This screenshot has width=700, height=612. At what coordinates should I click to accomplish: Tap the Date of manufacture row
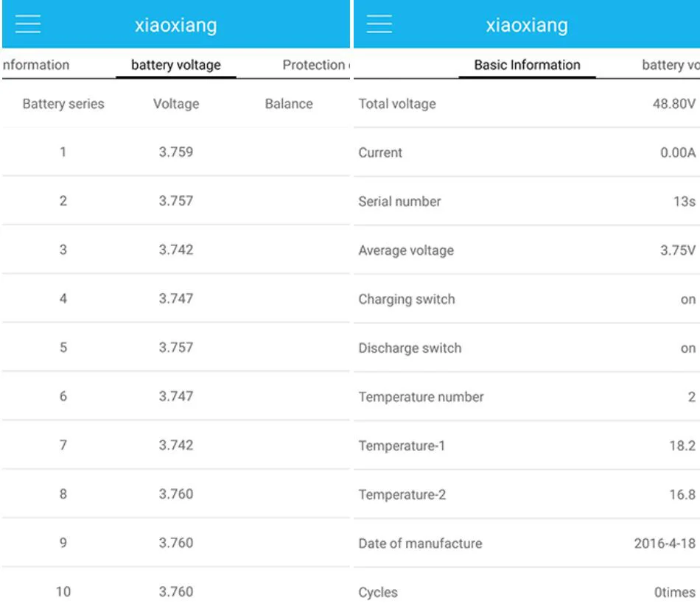click(x=527, y=544)
